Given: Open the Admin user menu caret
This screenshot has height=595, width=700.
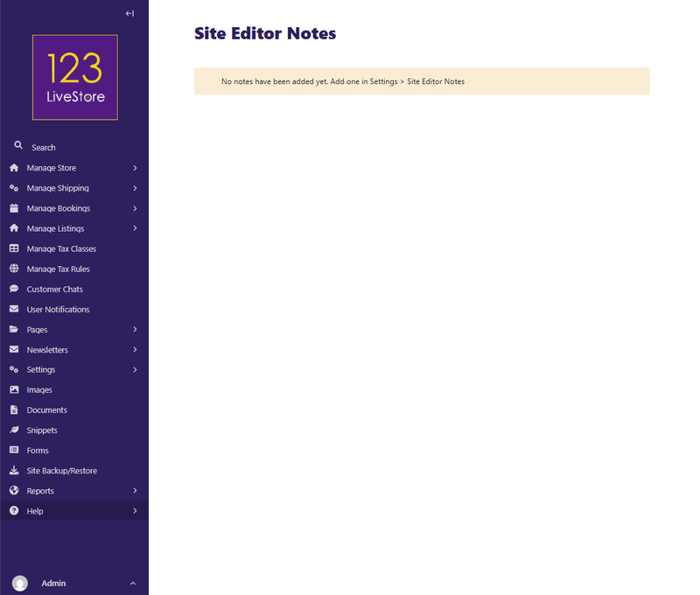Looking at the screenshot, I should (133, 584).
